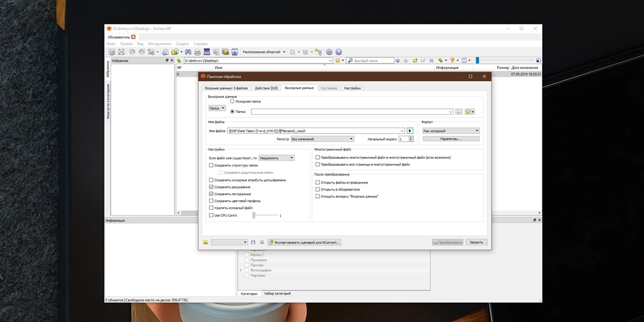Click the 'Параметры...' button
The width and height of the screenshot is (644, 322).
[x=450, y=139]
